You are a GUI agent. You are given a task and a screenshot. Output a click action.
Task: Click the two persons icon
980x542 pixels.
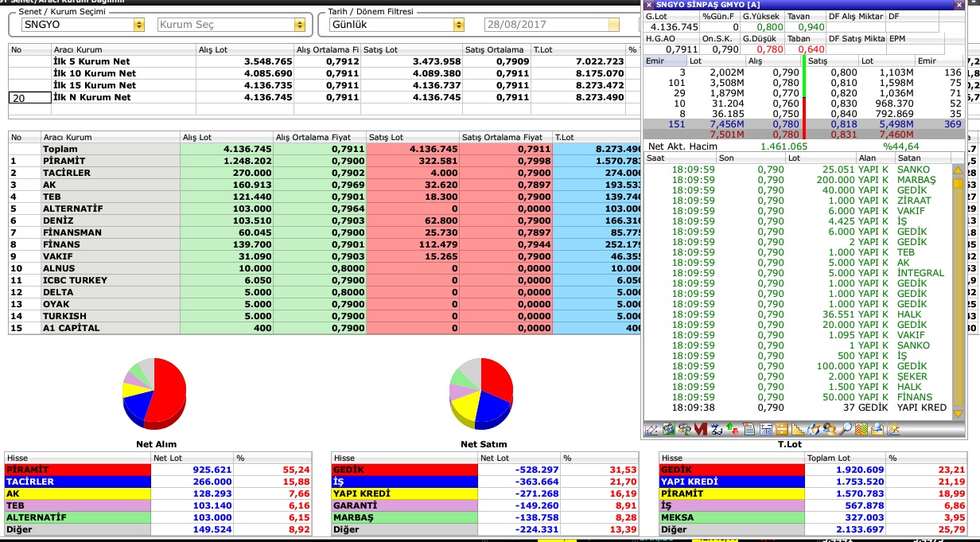pyautogui.click(x=830, y=429)
